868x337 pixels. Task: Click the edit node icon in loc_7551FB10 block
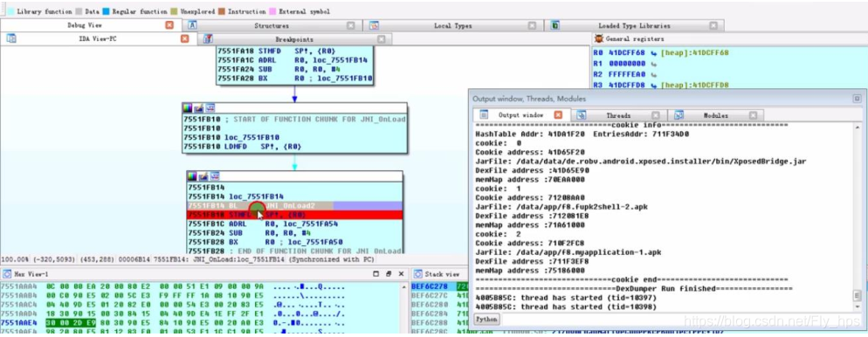(198, 108)
